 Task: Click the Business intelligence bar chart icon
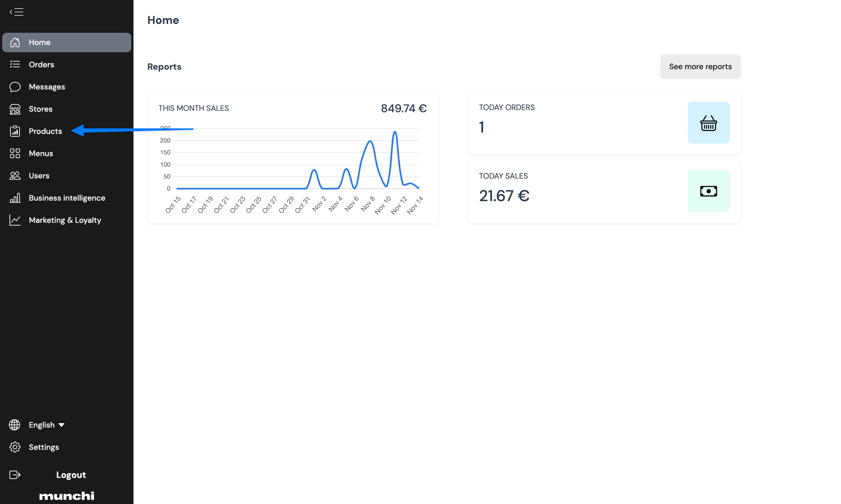[15, 198]
